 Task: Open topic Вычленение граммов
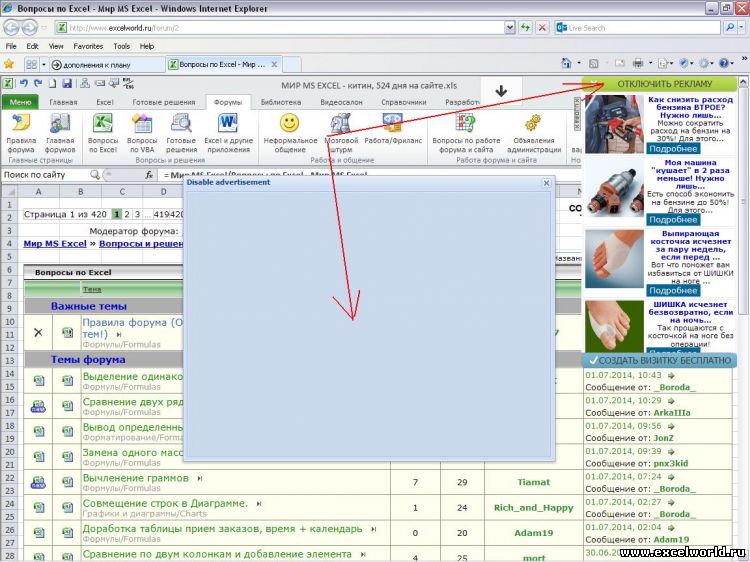coord(135,478)
